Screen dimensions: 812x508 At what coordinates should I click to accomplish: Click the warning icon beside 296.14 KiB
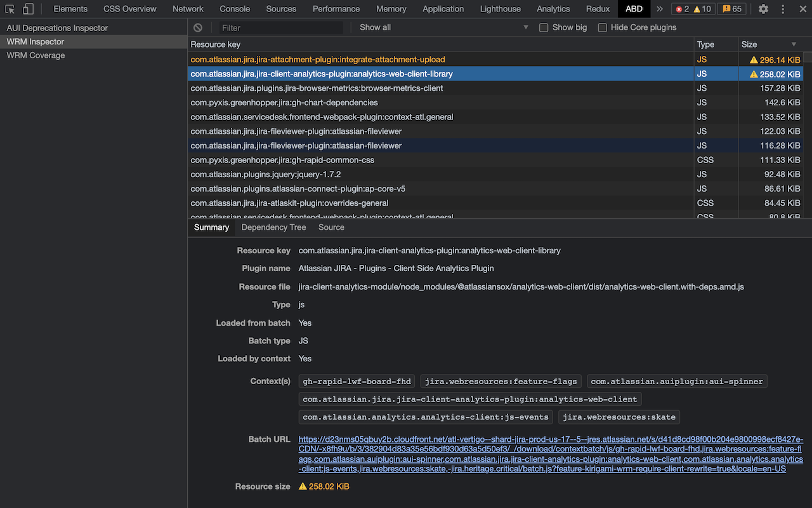point(754,60)
